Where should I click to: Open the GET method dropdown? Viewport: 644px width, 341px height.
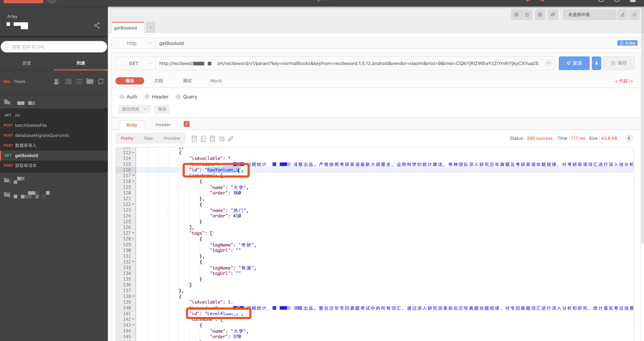[135, 63]
